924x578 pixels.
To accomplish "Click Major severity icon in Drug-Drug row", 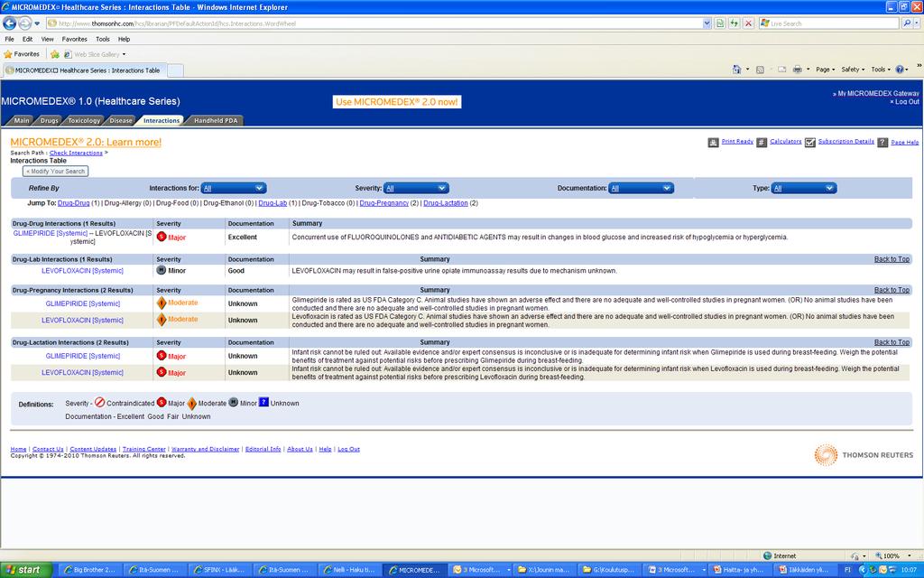I will coord(162,237).
